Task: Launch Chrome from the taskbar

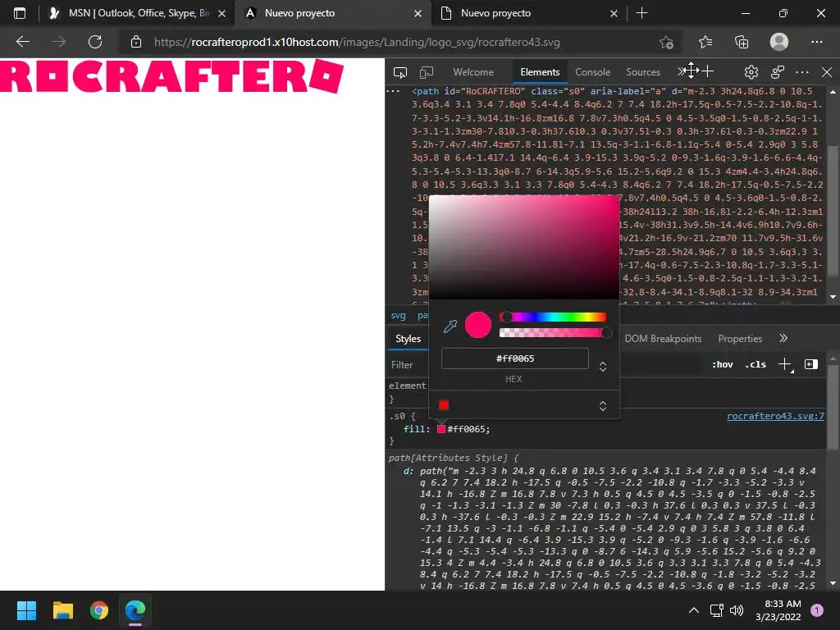Action: (x=99, y=610)
